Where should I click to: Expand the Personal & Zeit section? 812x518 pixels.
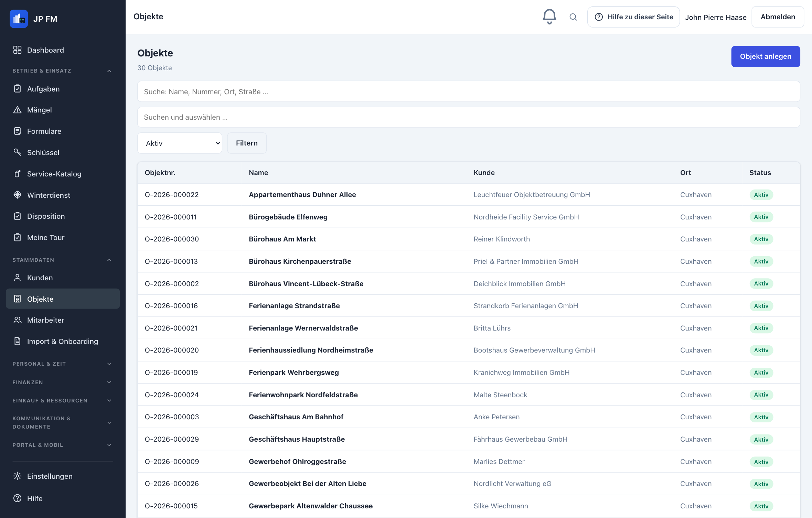109,364
